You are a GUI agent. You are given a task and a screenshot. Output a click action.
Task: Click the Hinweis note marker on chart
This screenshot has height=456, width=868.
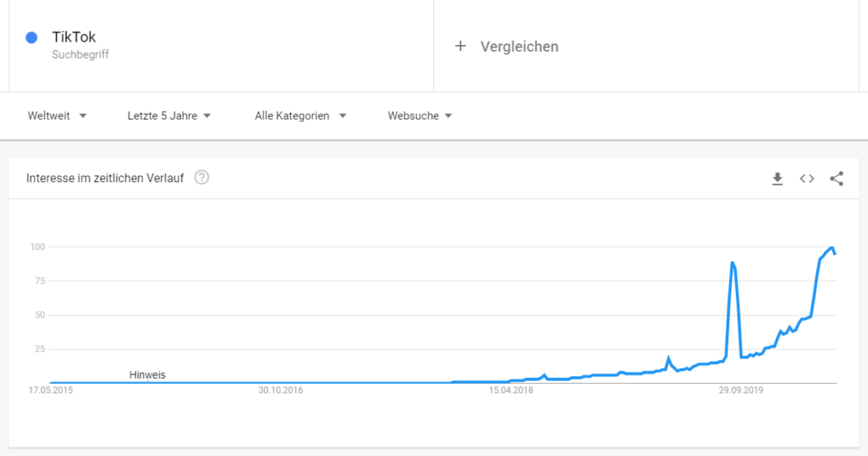click(x=147, y=375)
